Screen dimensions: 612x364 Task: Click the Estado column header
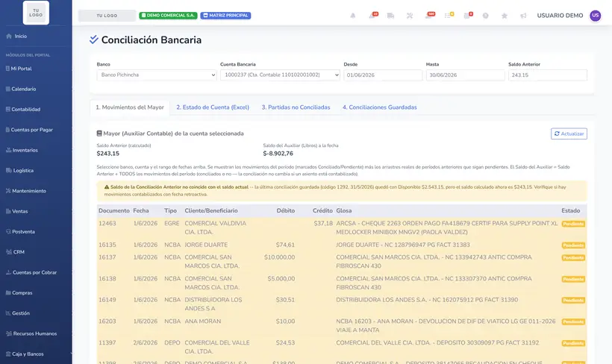click(571, 210)
